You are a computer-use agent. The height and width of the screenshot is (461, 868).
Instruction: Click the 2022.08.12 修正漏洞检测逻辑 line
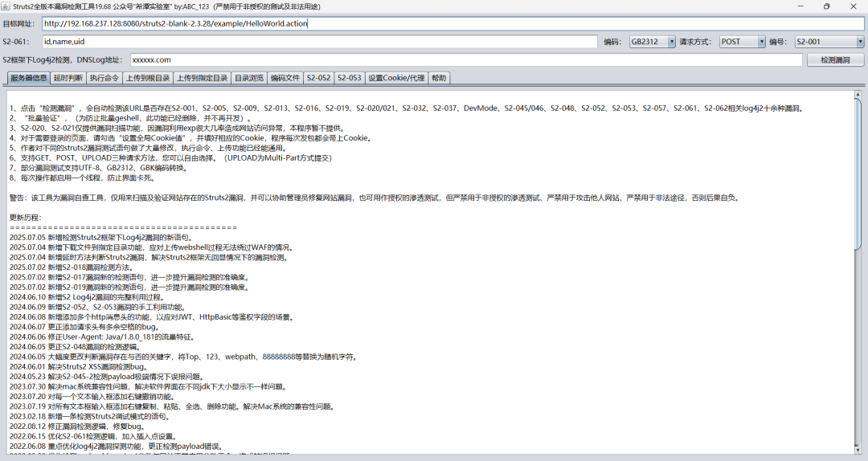point(77,426)
